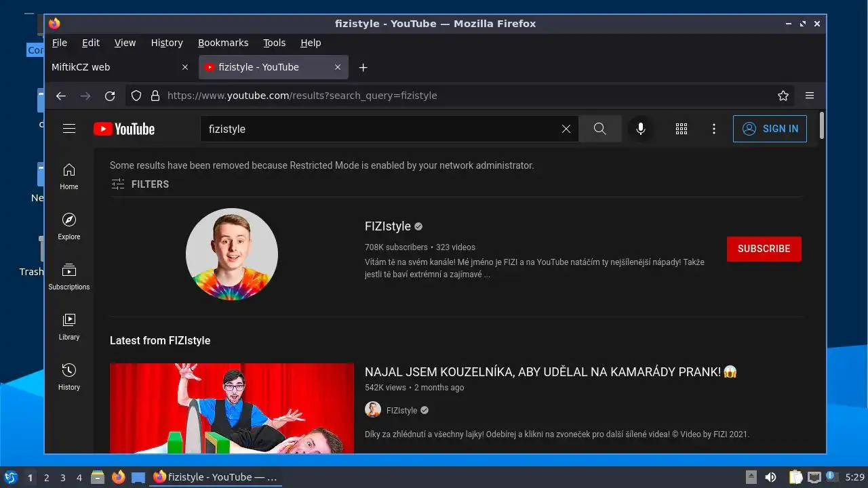868x488 pixels.
Task: Click show desktop taskbar icon
Action: 138,477
